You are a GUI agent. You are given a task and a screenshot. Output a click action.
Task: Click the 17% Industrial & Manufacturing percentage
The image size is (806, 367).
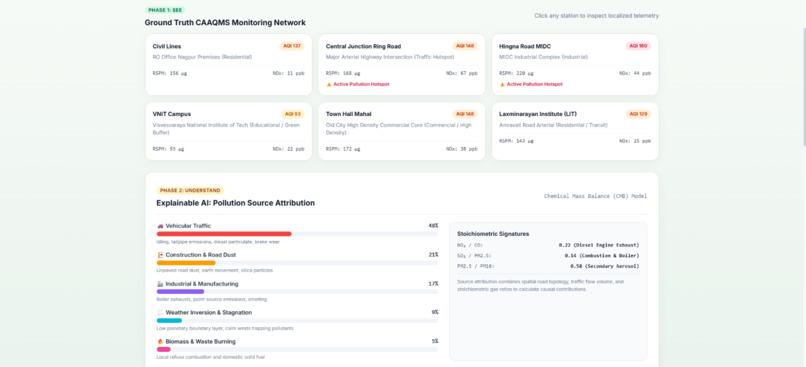coord(433,284)
